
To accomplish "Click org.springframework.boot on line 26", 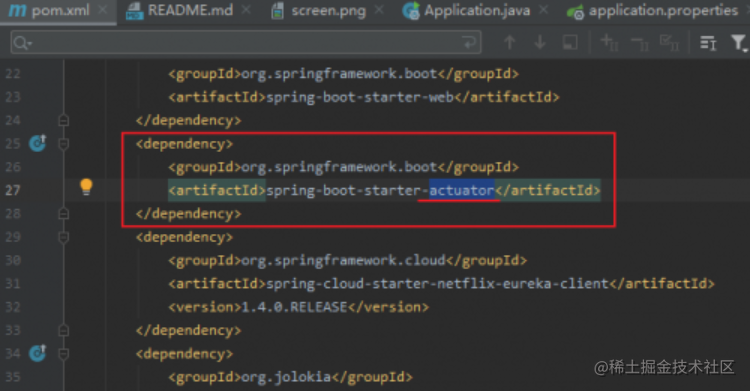I will click(339, 167).
